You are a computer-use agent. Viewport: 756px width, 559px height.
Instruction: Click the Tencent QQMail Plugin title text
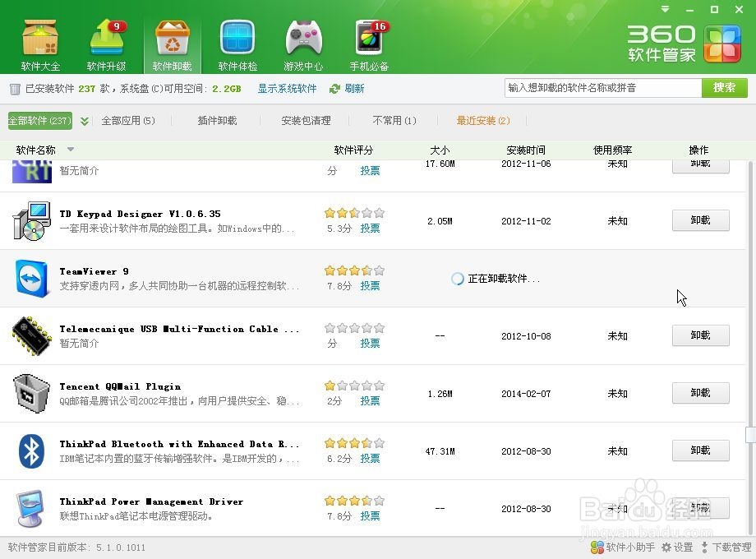point(120,386)
